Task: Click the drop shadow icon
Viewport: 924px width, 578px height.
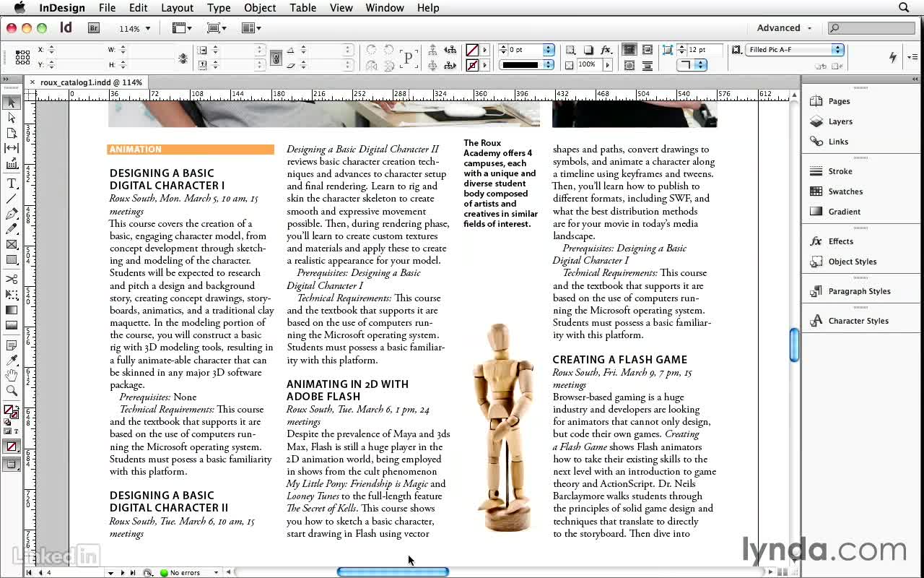Action: (588, 50)
